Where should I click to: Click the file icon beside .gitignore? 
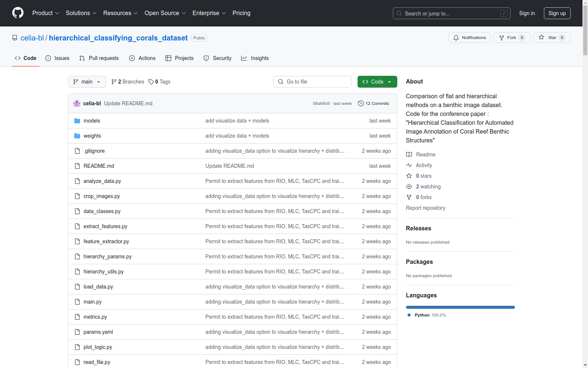[77, 151]
